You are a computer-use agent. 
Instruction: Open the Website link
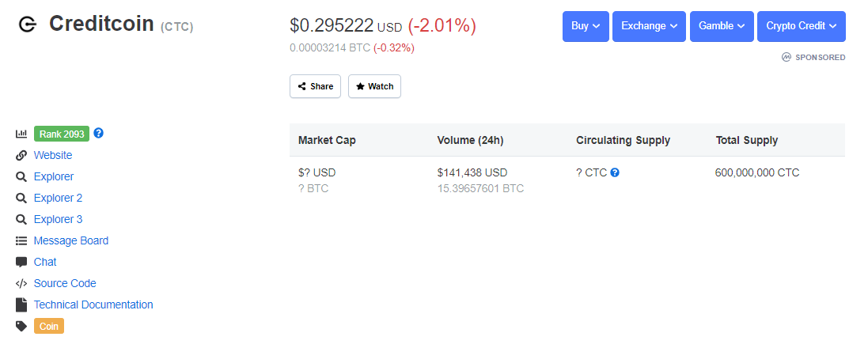(53, 156)
